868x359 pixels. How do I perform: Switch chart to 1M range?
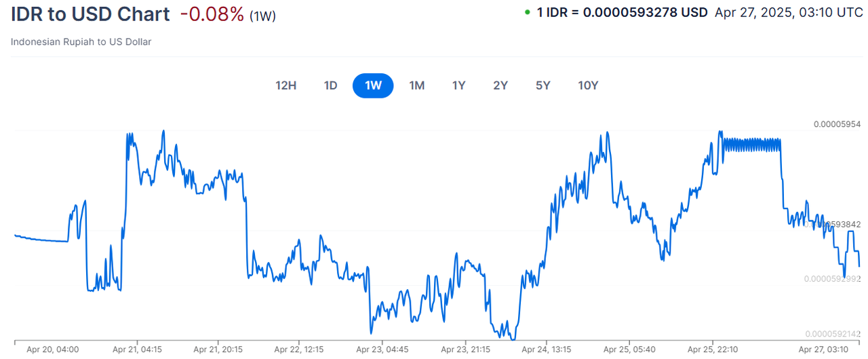[416, 86]
